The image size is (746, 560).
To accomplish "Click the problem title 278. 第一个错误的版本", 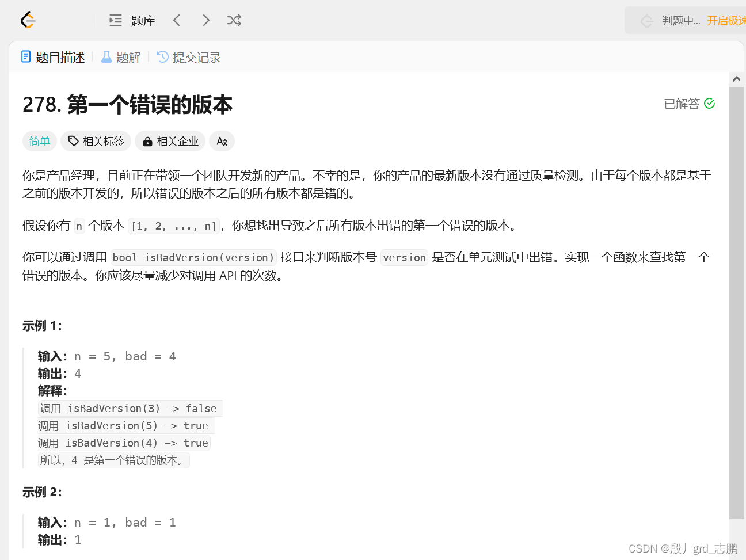I will (x=127, y=105).
